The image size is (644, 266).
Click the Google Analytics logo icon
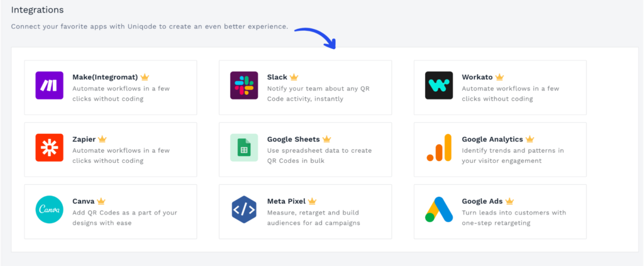[439, 148]
